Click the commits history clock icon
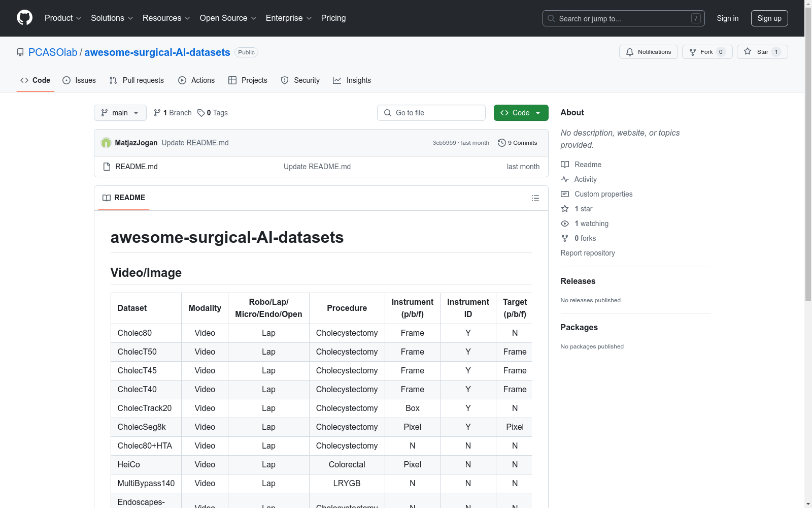 coord(502,143)
